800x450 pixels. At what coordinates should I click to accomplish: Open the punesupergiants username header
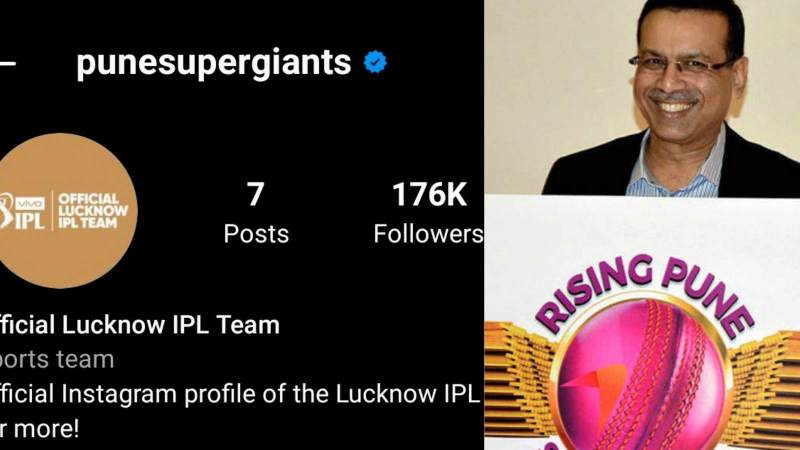(214, 63)
